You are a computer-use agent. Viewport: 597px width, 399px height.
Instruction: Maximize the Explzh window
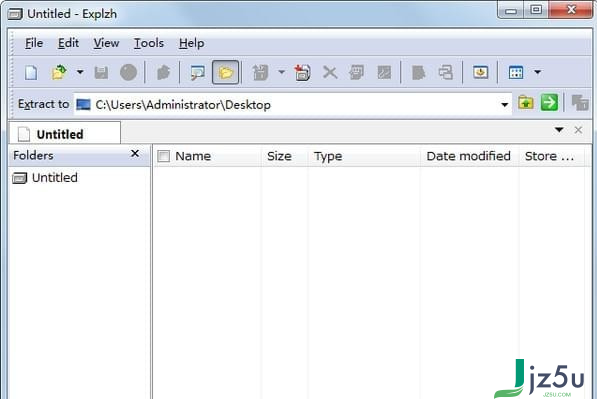[536, 10]
